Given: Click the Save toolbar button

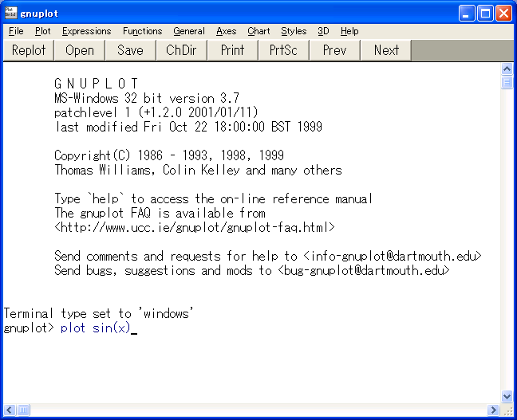Looking at the screenshot, I should pos(131,50).
